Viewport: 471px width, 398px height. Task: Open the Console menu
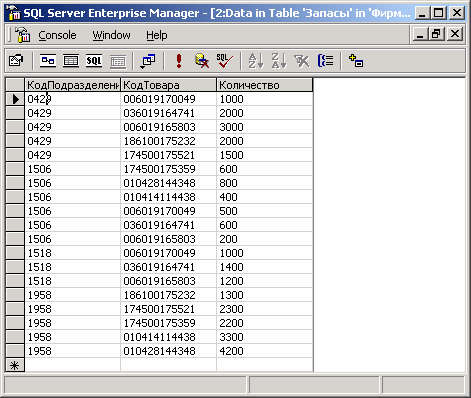click(57, 35)
